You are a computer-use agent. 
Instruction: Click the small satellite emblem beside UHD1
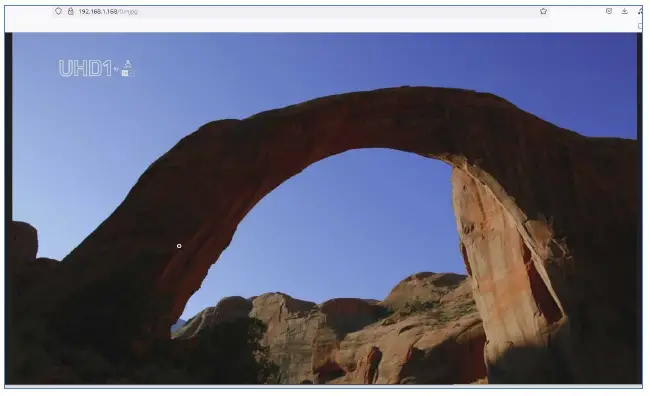[128, 68]
